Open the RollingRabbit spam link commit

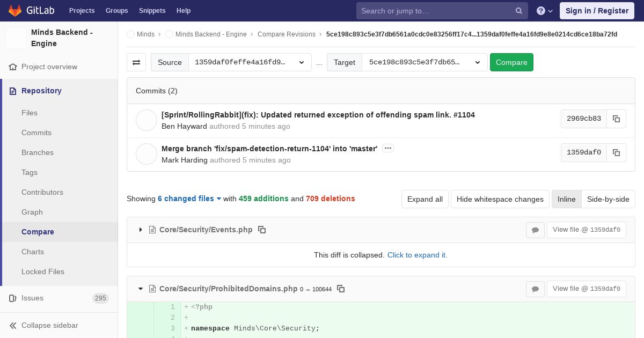(318, 115)
